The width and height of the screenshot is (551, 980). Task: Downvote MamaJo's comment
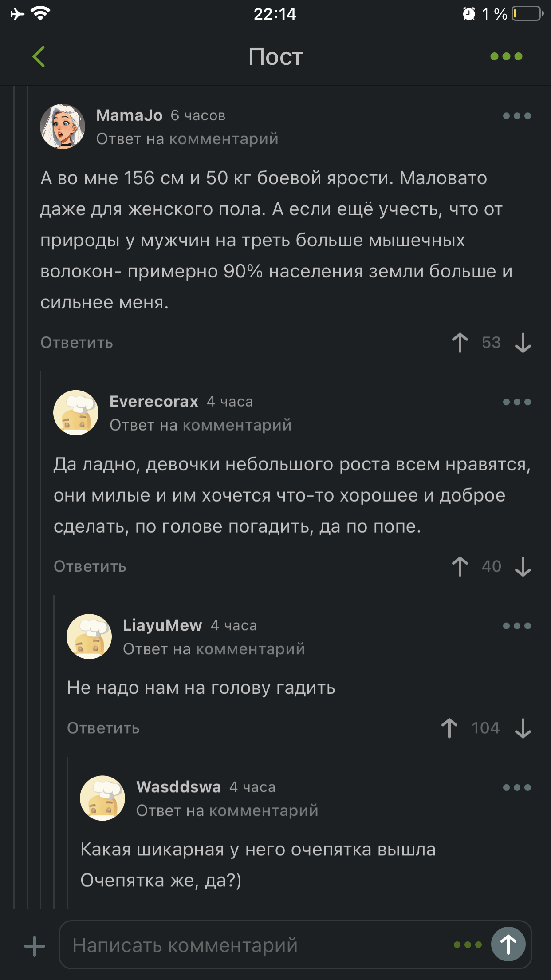[x=523, y=343]
